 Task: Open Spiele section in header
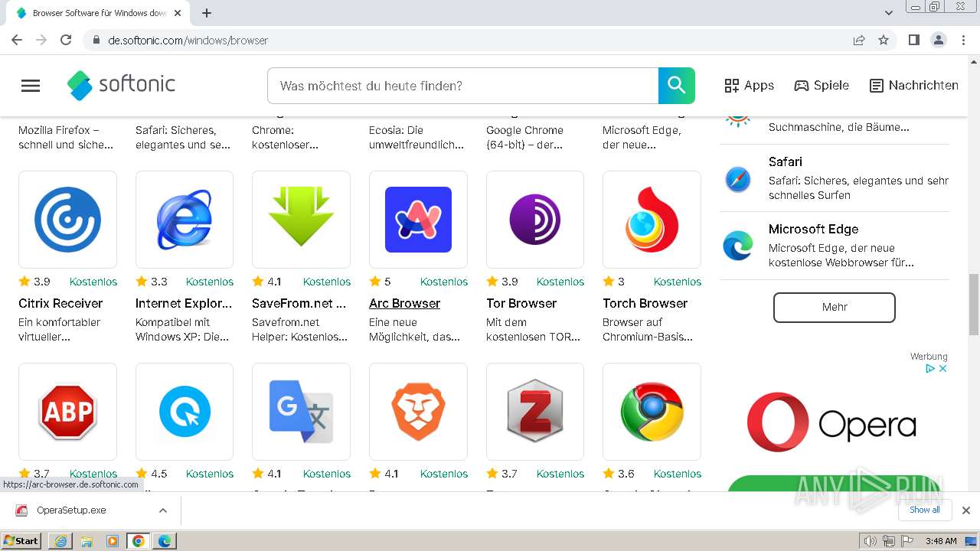822,86
